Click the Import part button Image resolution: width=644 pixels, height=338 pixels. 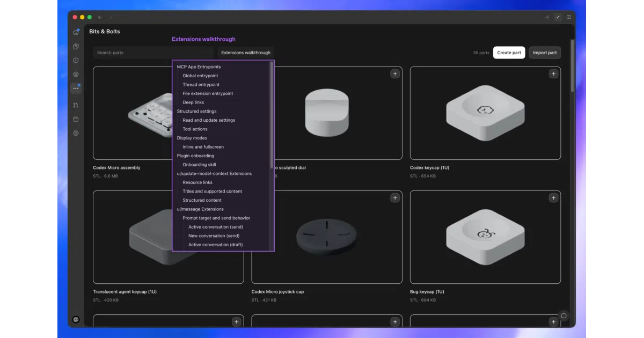(x=545, y=53)
